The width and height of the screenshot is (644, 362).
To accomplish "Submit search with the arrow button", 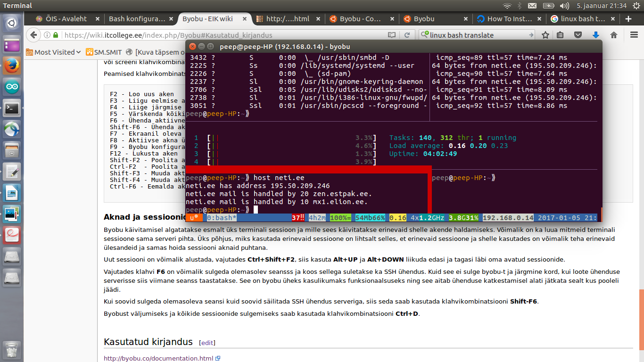I will click(x=530, y=35).
